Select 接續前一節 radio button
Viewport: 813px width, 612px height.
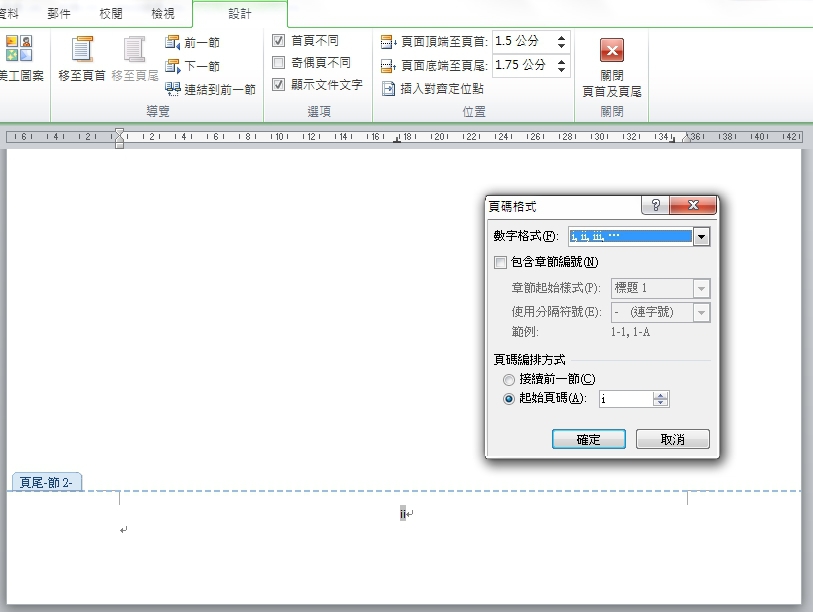click(509, 380)
